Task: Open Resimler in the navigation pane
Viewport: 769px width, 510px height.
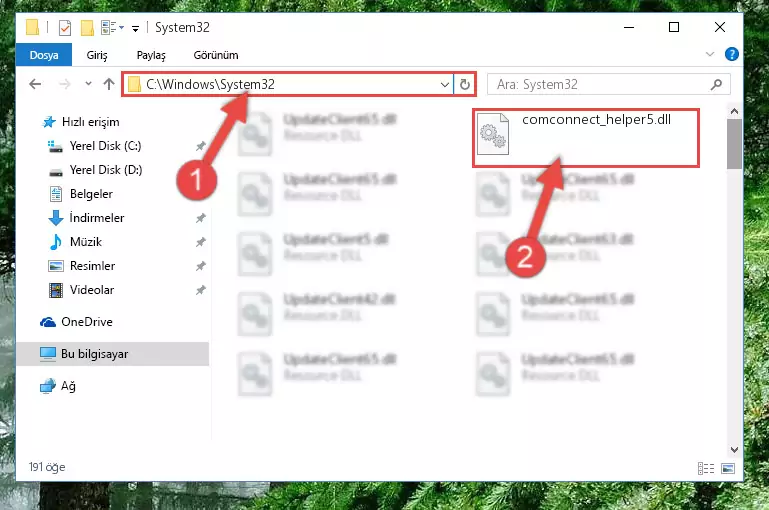Action: point(92,266)
